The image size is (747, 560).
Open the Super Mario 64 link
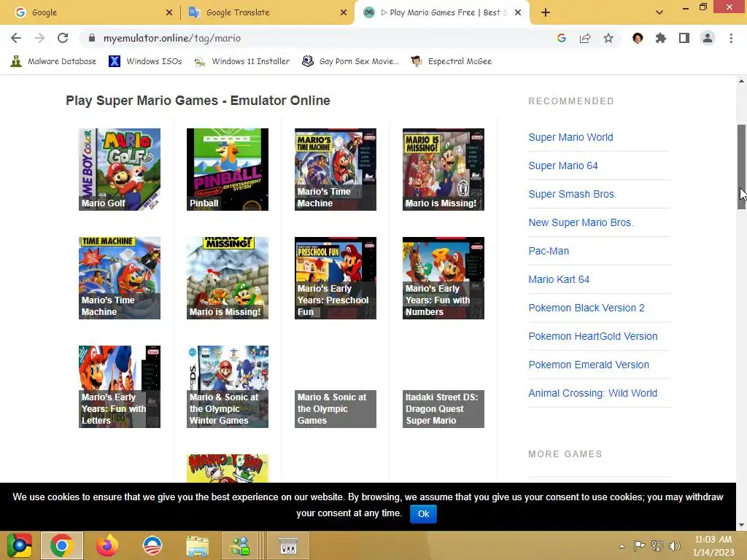(x=562, y=166)
